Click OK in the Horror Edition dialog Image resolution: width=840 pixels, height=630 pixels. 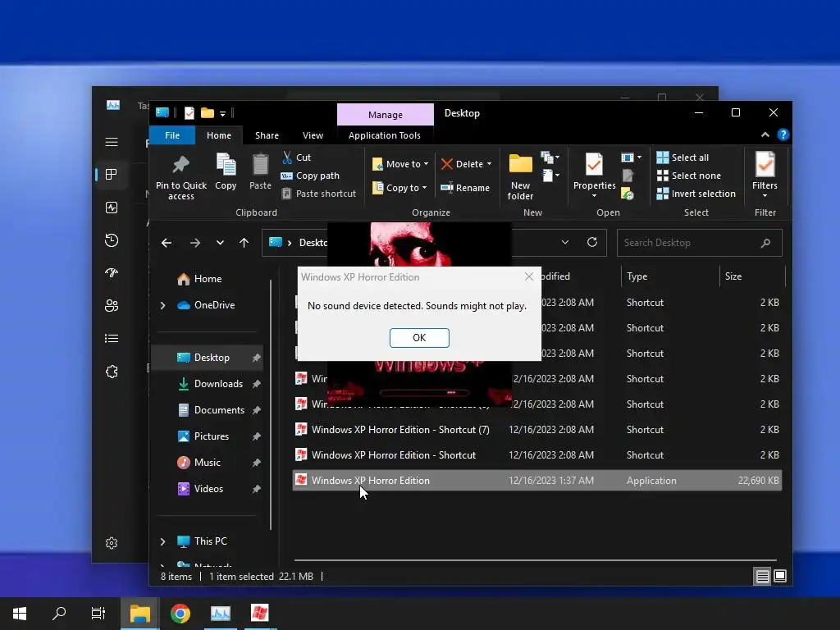coord(419,337)
